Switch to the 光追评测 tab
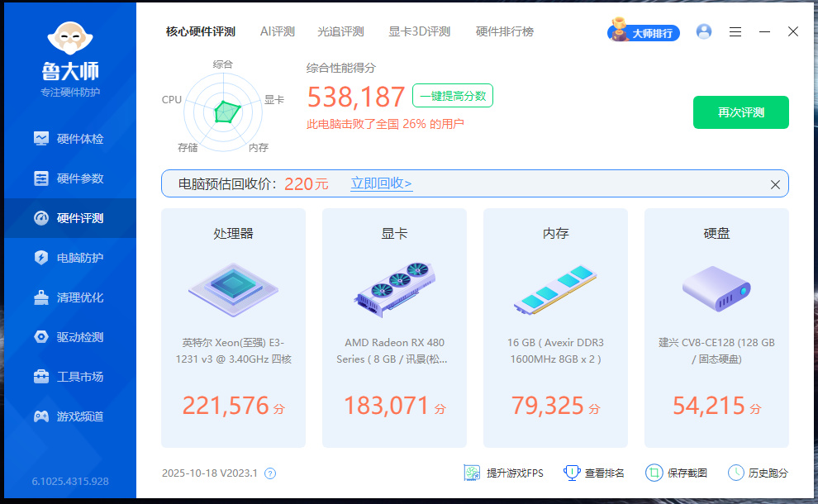 [x=340, y=32]
